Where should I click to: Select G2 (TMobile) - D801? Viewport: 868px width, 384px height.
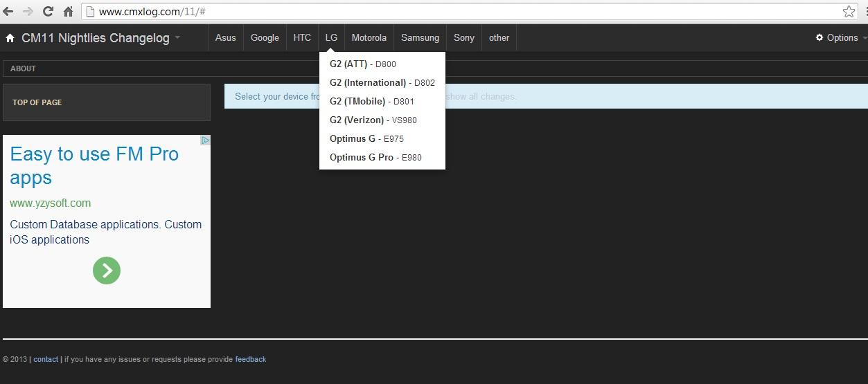382,102
